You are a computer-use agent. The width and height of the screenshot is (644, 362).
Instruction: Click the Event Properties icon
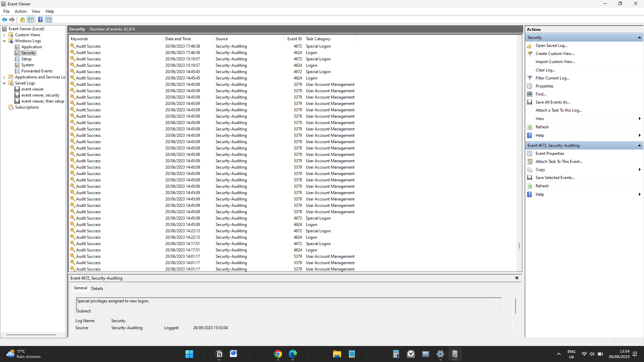point(530,154)
